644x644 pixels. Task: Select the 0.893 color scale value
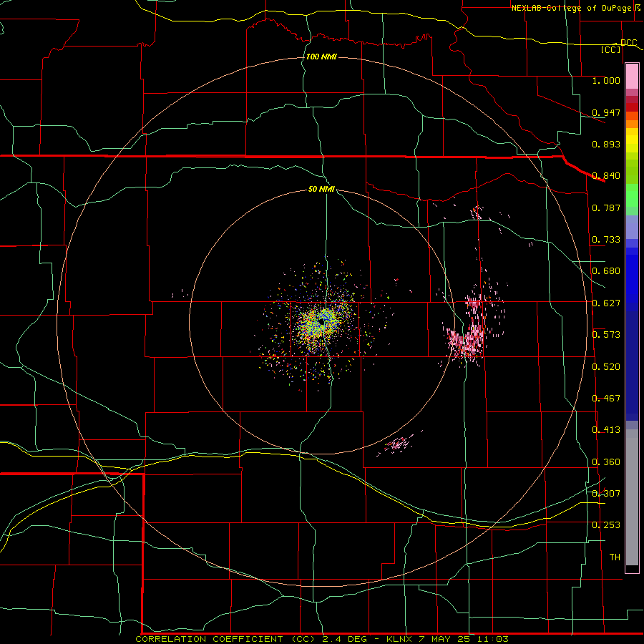pyautogui.click(x=606, y=144)
